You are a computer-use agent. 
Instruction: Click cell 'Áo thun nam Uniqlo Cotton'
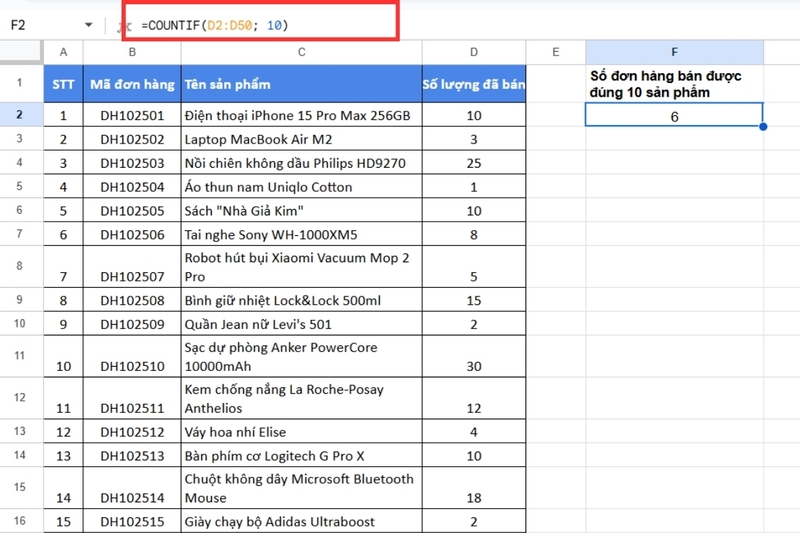302,187
